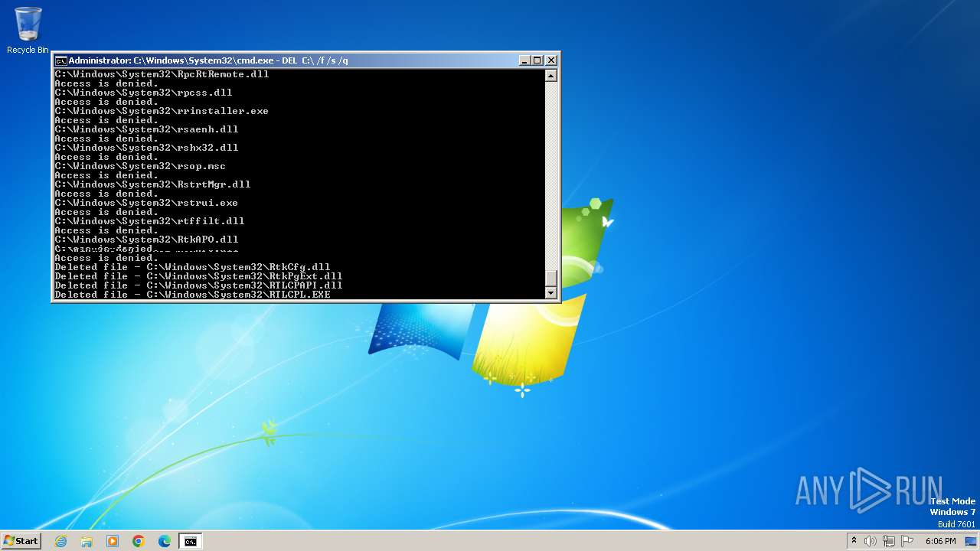
Task: Close the cmd.exe window
Action: [x=551, y=60]
